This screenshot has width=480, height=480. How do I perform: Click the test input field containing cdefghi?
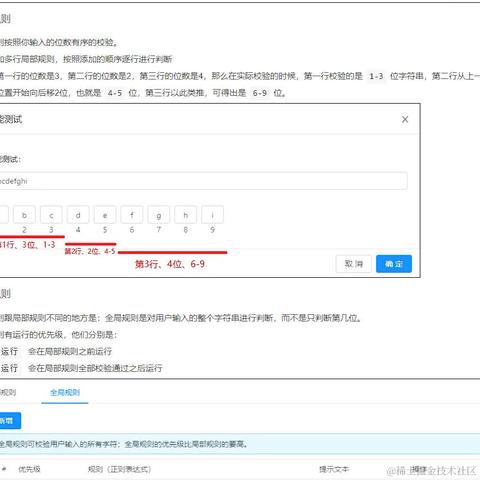(x=203, y=181)
